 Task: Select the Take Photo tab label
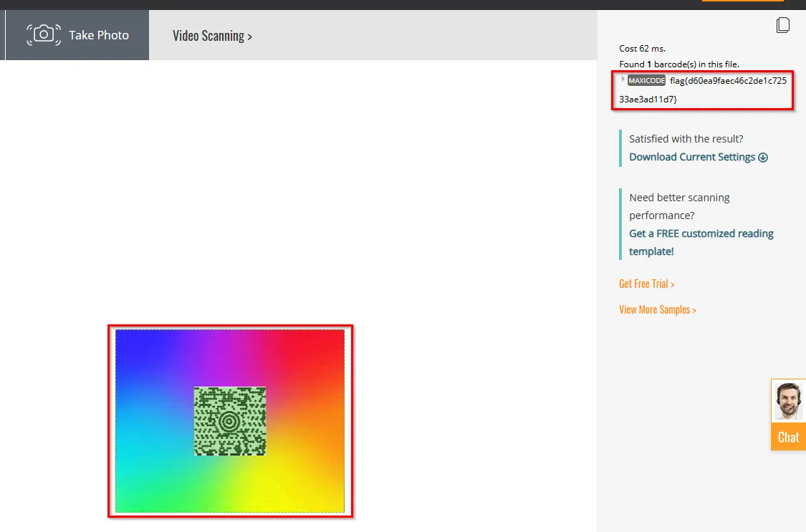pyautogui.click(x=99, y=35)
